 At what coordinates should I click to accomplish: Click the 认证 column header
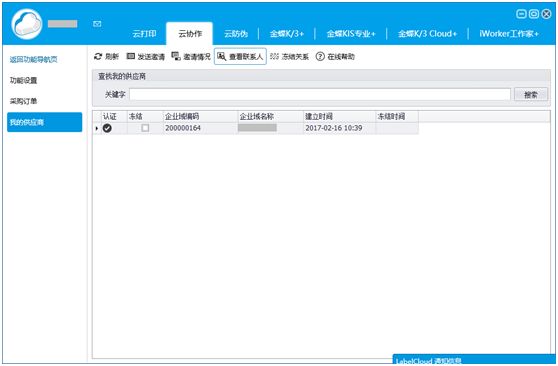point(114,116)
